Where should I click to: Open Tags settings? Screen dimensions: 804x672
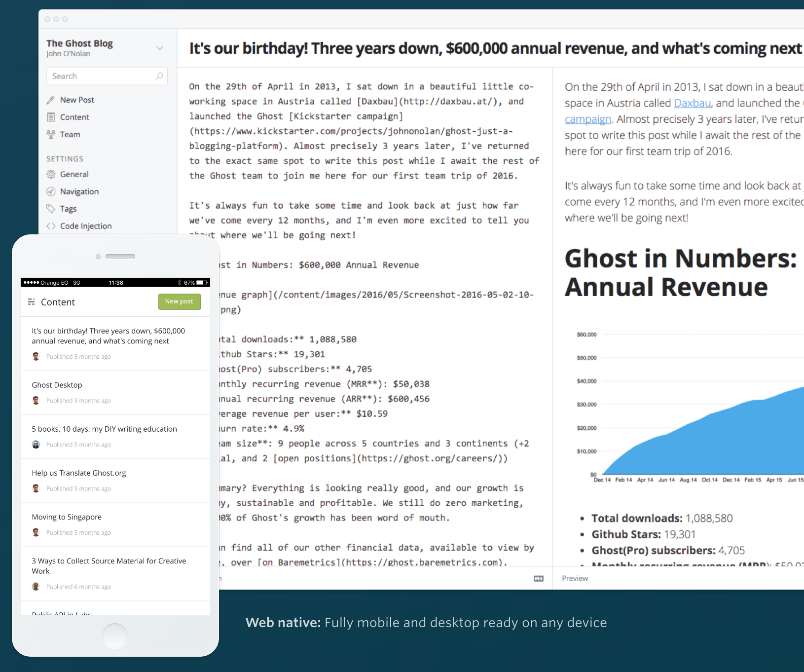(68, 209)
